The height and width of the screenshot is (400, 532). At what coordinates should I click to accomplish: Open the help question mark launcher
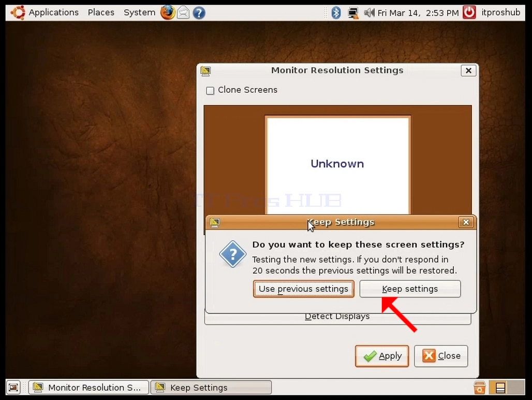(199, 13)
